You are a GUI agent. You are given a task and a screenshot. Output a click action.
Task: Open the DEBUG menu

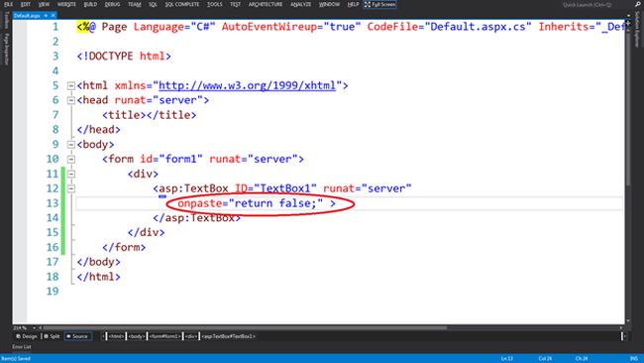coord(112,4)
